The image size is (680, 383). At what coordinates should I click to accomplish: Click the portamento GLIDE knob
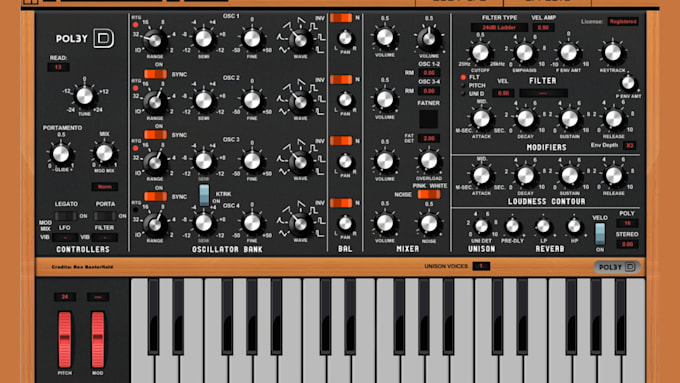(x=61, y=154)
